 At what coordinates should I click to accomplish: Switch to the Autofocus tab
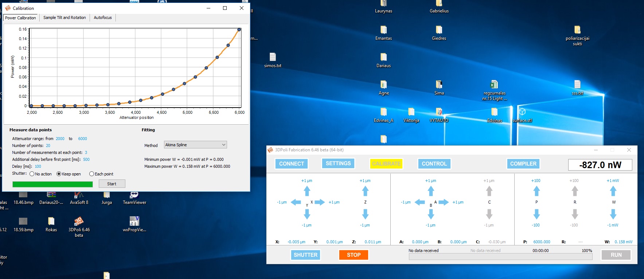[103, 18]
